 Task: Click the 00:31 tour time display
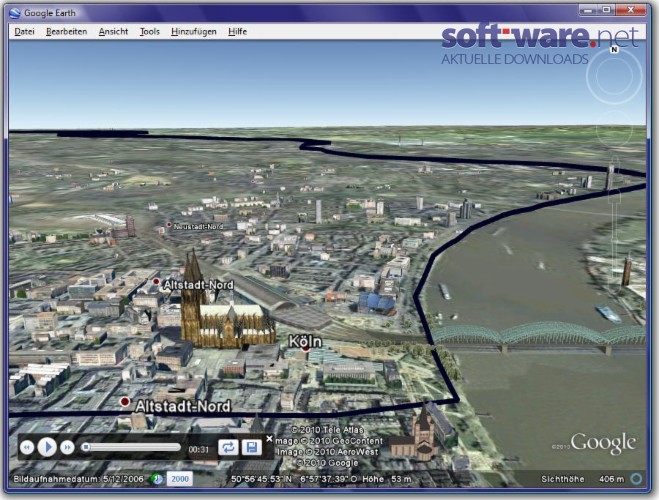[x=199, y=449]
